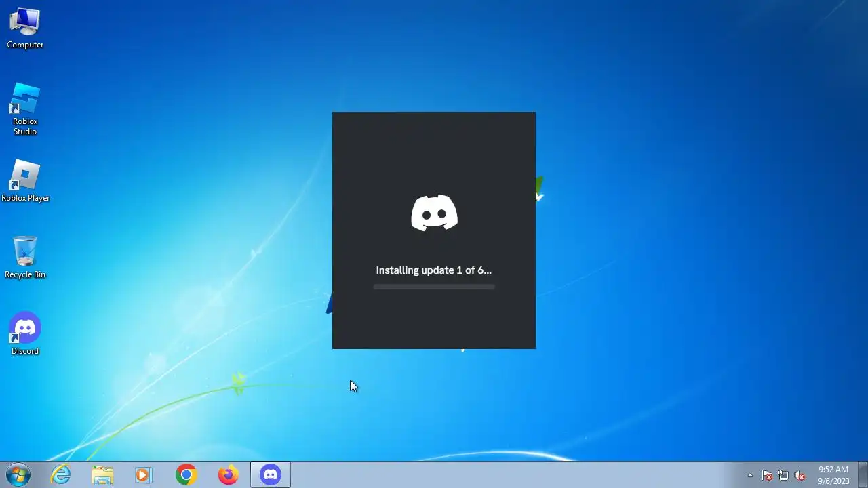Open the clock showing 9:52 AM
Screen dimensions: 868x488
(x=833, y=475)
